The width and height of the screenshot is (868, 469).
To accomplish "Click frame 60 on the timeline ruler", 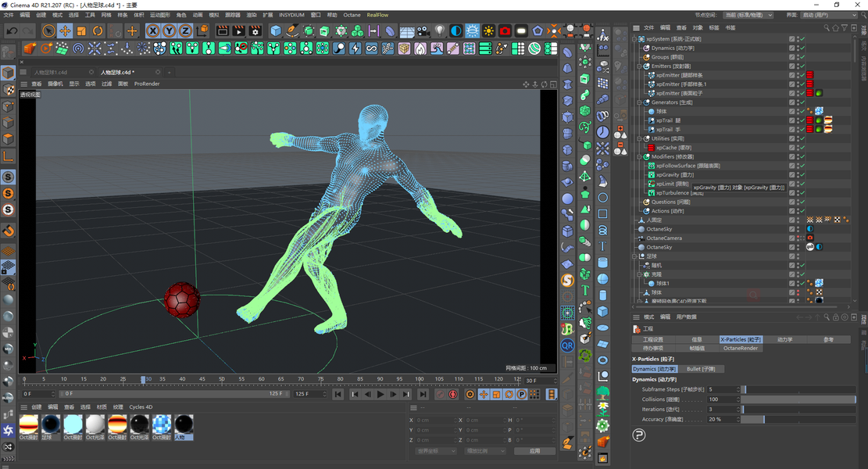I will 261,379.
